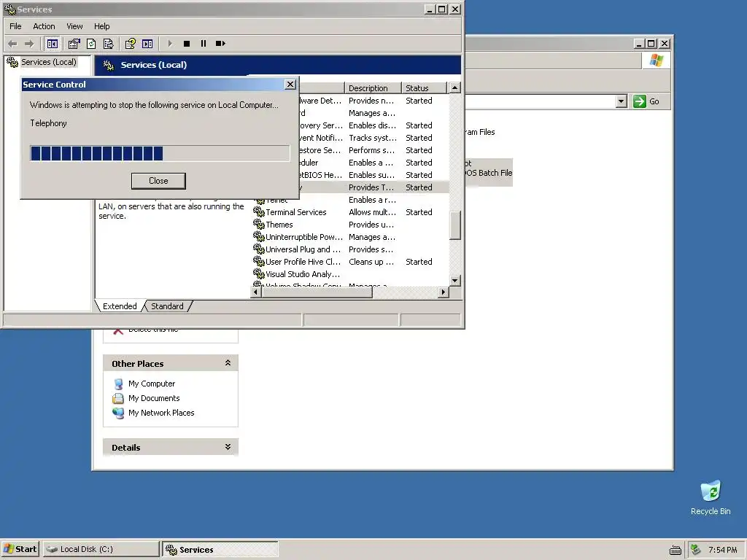747x560 pixels.
Task: Click the Export List toolbar icon
Action: [108, 44]
